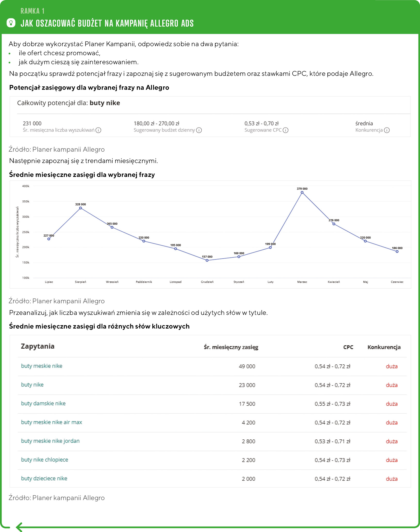This screenshot has height=532, width=420.
Task: Click the green back arrow at bottom left
Action: tap(19, 527)
